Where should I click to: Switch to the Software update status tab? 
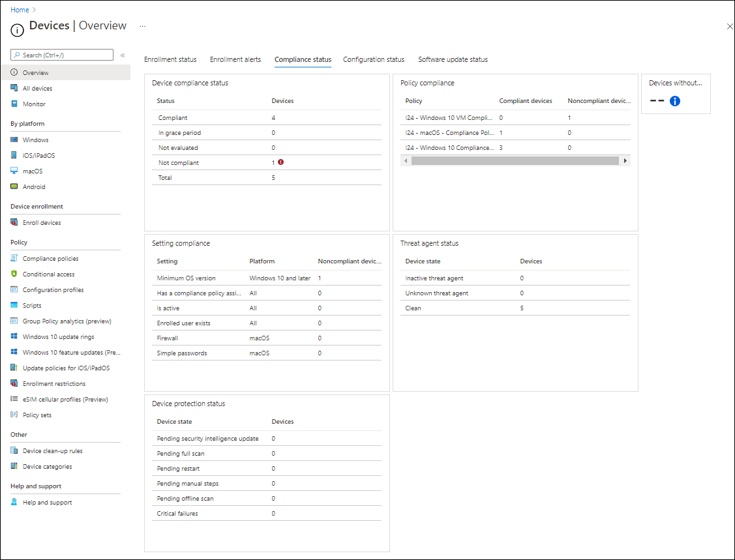453,59
